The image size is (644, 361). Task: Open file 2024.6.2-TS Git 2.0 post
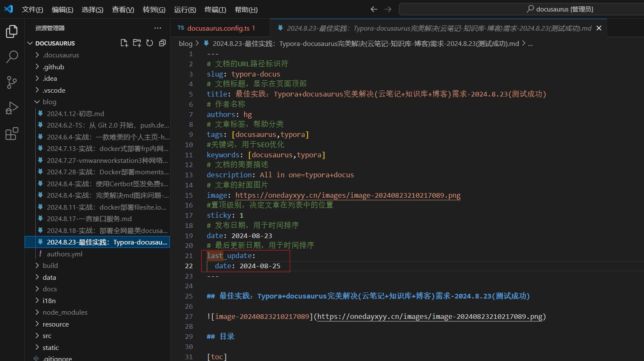tap(97, 125)
